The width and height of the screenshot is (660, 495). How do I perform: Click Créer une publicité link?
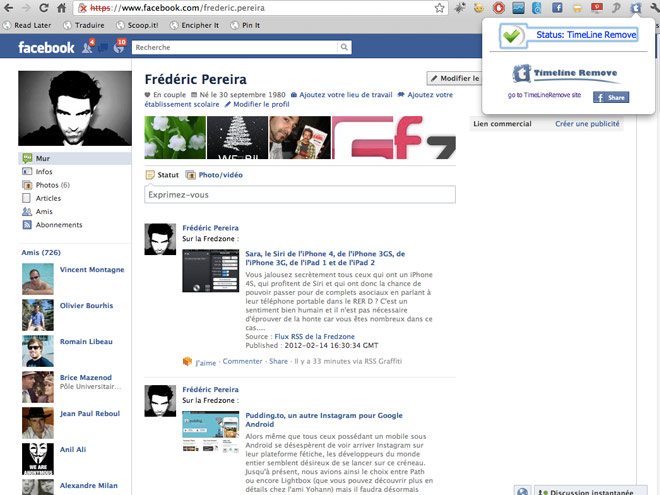point(587,124)
